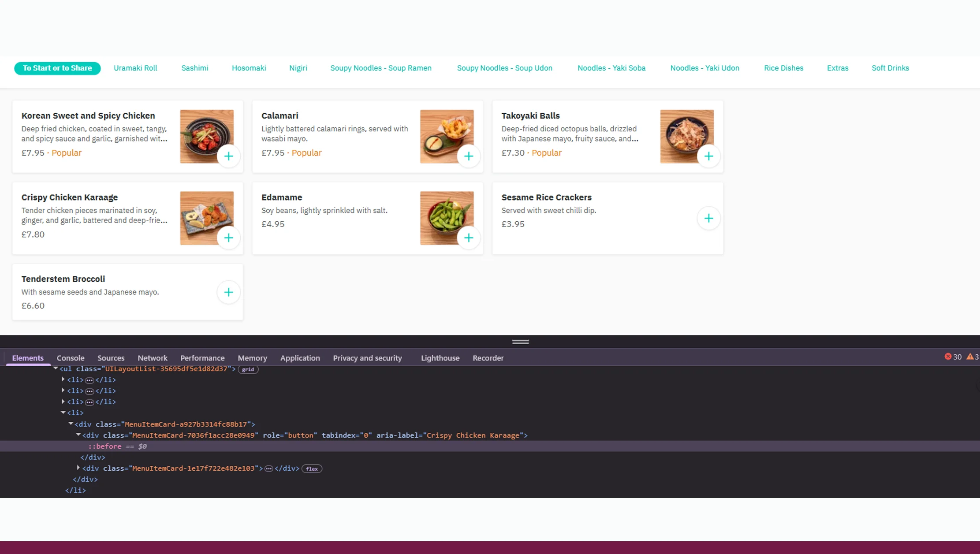Add Tenderstem Broccoli with plus icon

click(229, 292)
